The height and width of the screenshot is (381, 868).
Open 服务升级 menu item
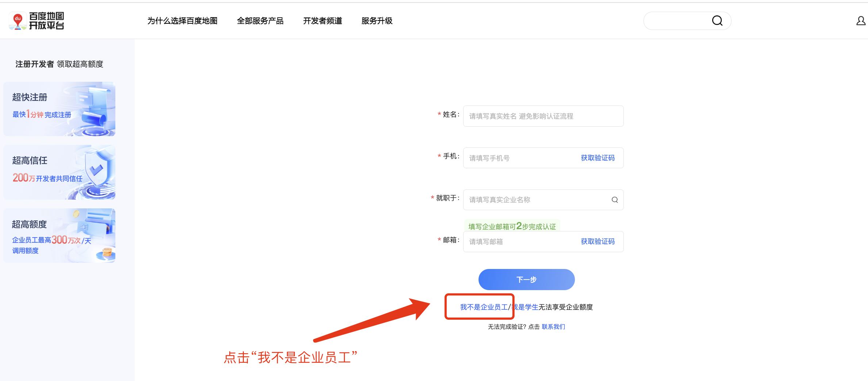377,21
